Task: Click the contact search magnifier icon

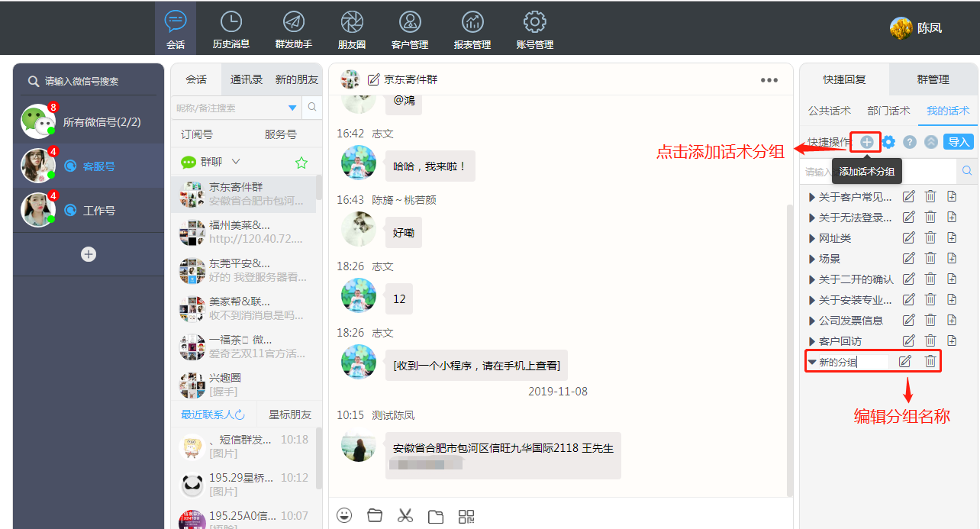Action: 311,108
